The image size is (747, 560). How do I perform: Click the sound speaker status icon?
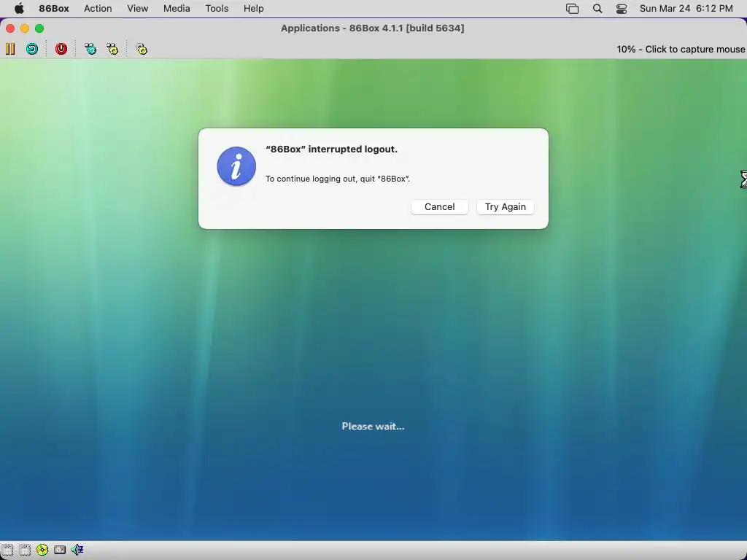coord(77,550)
